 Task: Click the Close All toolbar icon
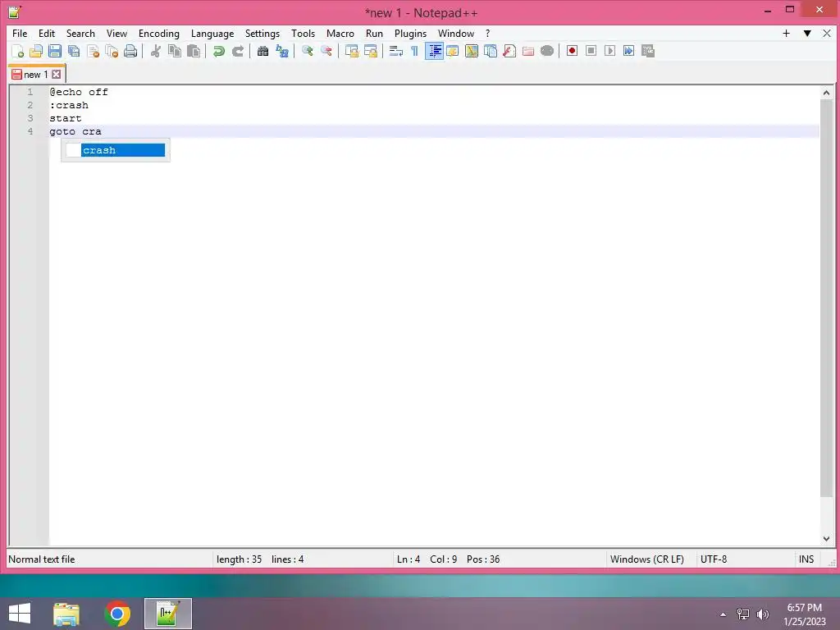(112, 52)
